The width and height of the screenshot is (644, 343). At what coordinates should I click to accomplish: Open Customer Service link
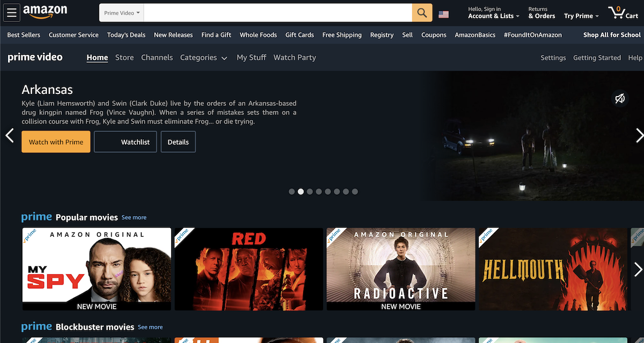click(x=74, y=35)
